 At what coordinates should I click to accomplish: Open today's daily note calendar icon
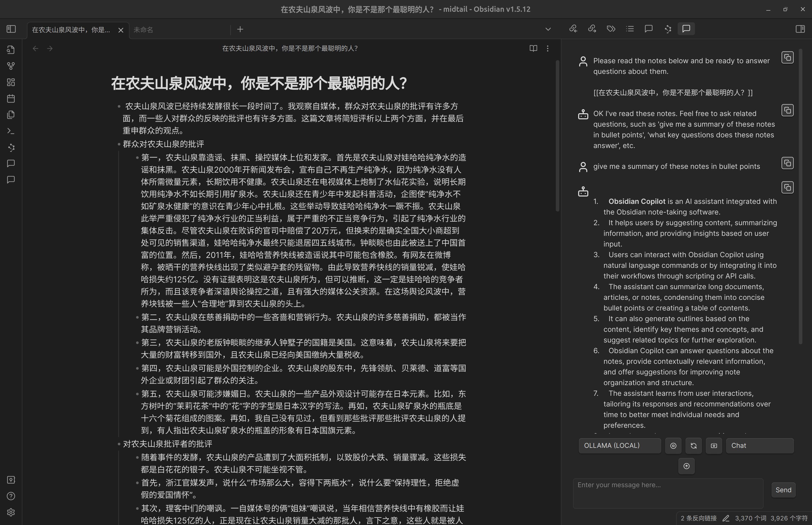tap(11, 99)
